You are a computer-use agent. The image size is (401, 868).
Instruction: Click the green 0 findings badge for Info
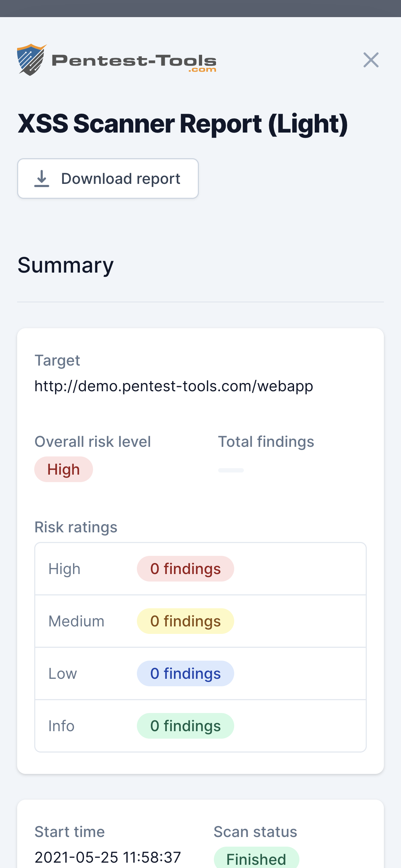(x=185, y=725)
